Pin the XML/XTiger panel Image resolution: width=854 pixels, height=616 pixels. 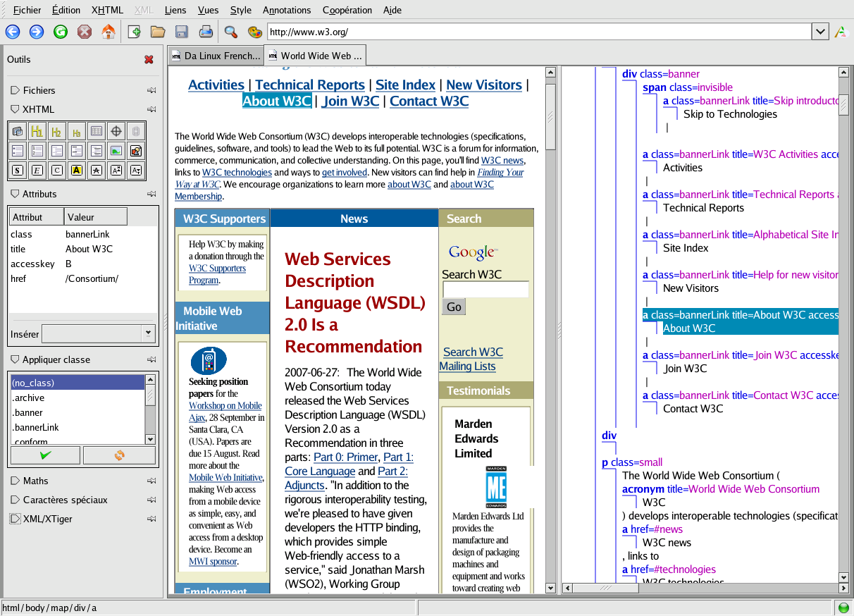pyautogui.click(x=151, y=519)
